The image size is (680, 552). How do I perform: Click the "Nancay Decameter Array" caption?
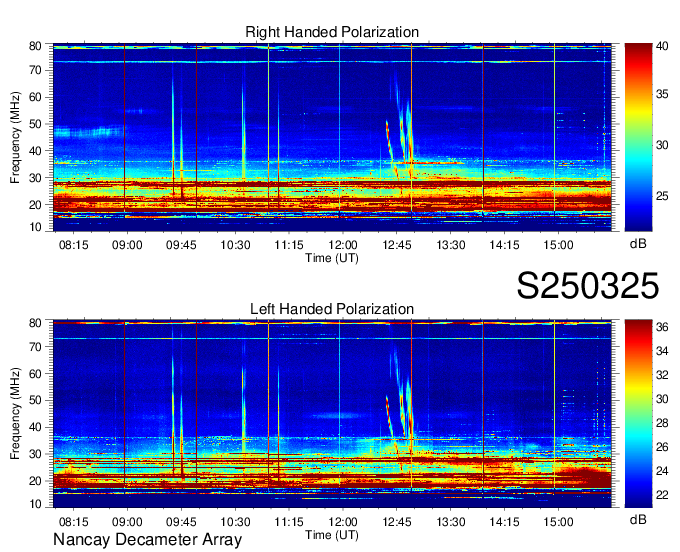[x=147, y=540]
